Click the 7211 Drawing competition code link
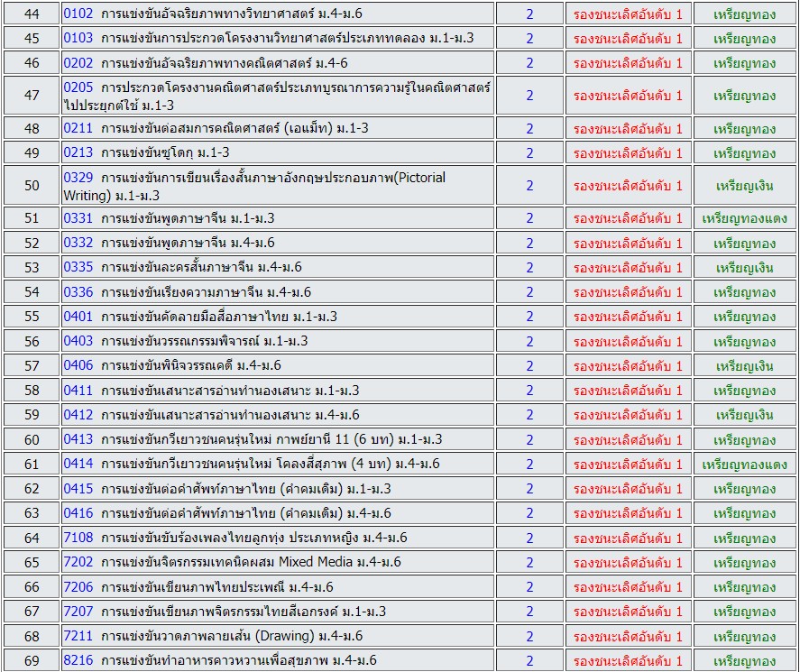This screenshot has width=800, height=672. point(78,636)
